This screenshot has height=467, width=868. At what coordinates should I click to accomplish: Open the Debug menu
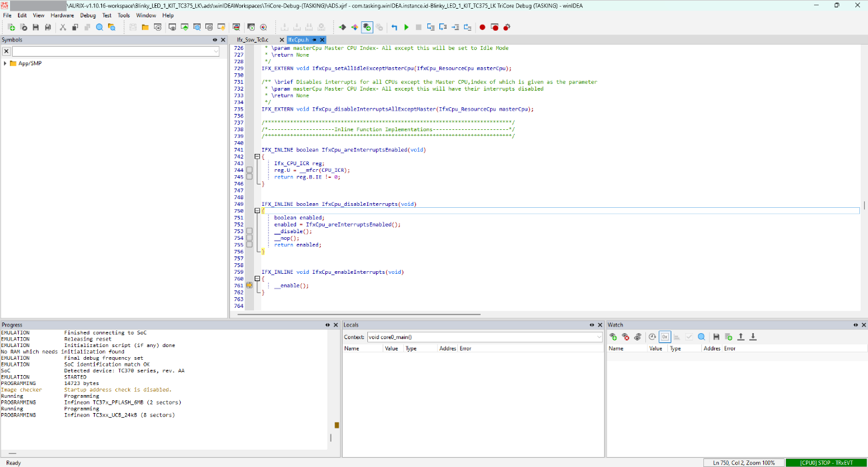(x=87, y=15)
